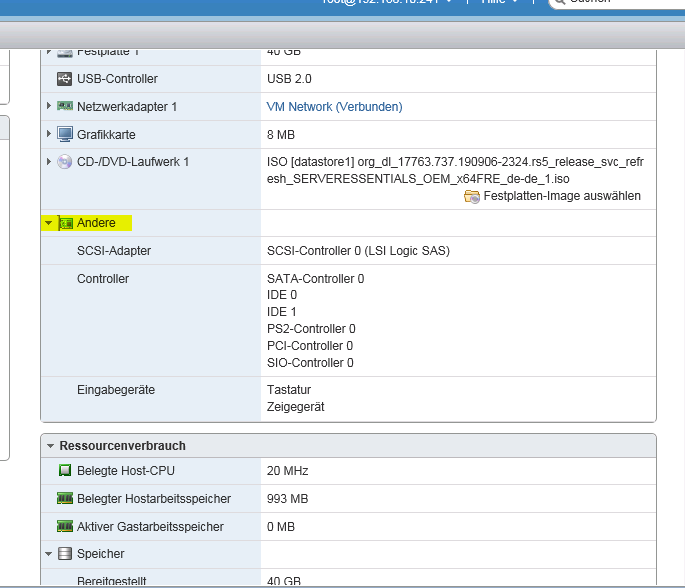
Task: Select the Zeigegerät entry
Action: [x=295, y=407]
